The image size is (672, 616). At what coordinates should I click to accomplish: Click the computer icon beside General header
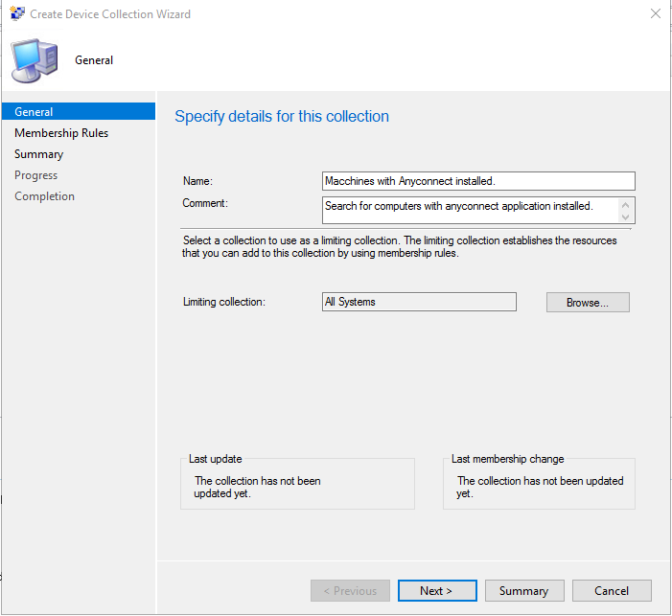tap(35, 60)
